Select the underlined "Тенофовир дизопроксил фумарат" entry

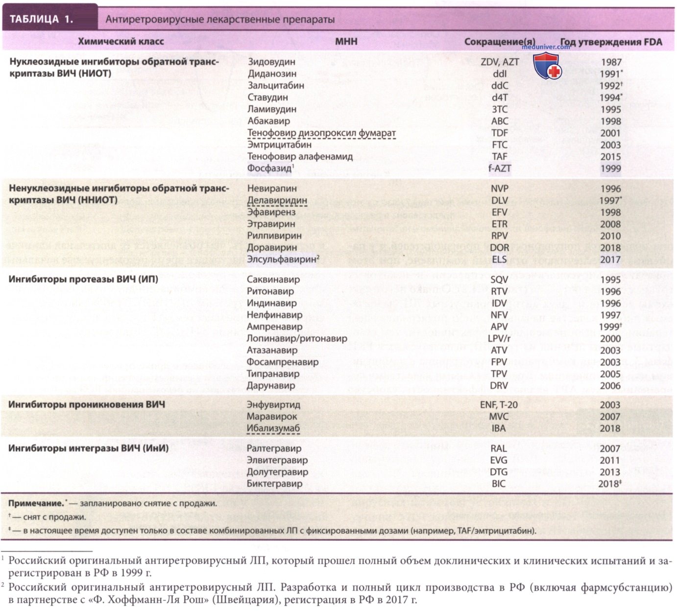click(321, 133)
